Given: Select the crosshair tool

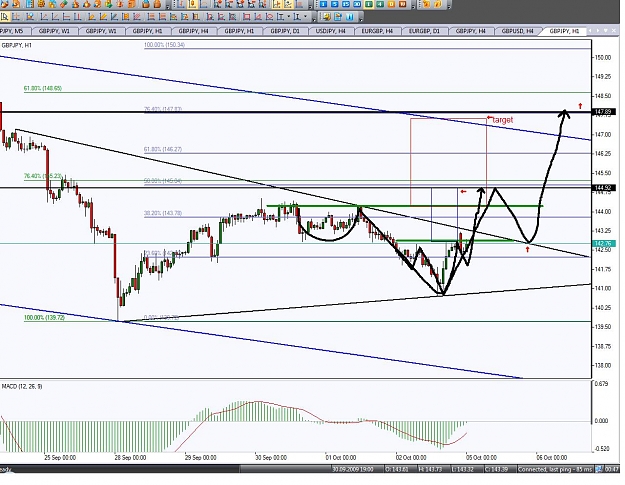Looking at the screenshot, I should (16, 17).
